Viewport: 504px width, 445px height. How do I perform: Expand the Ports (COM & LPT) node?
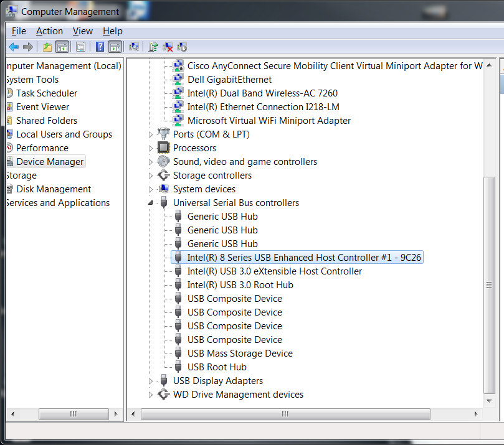point(150,134)
